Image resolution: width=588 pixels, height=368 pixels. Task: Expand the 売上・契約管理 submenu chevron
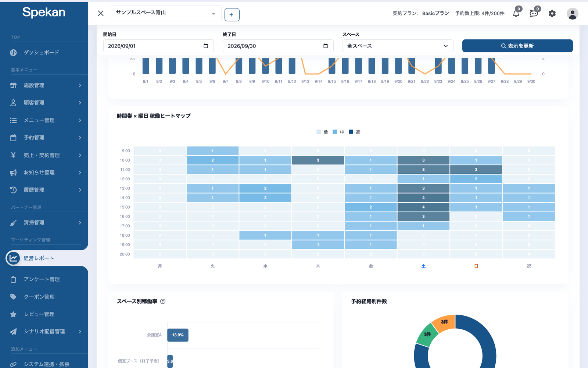click(80, 155)
